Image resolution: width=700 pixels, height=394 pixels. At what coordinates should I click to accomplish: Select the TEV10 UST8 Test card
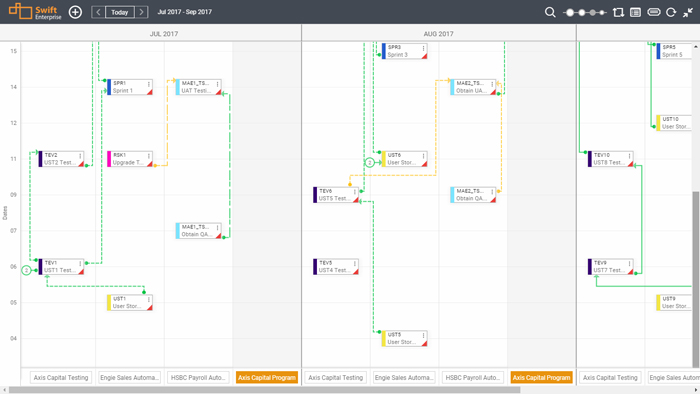point(611,159)
